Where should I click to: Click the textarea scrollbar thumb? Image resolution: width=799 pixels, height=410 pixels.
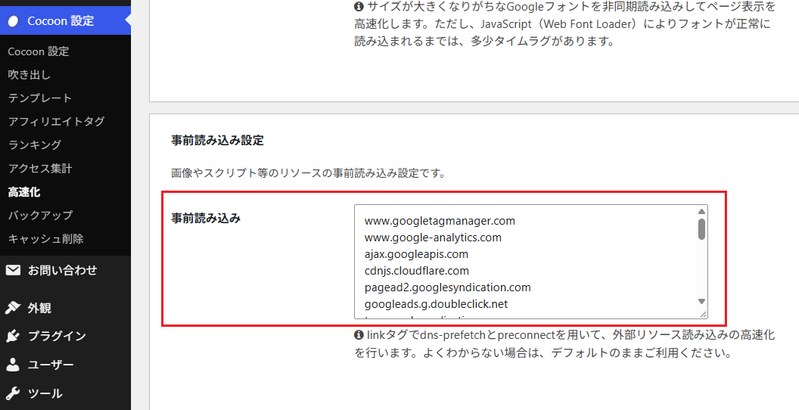point(702,229)
